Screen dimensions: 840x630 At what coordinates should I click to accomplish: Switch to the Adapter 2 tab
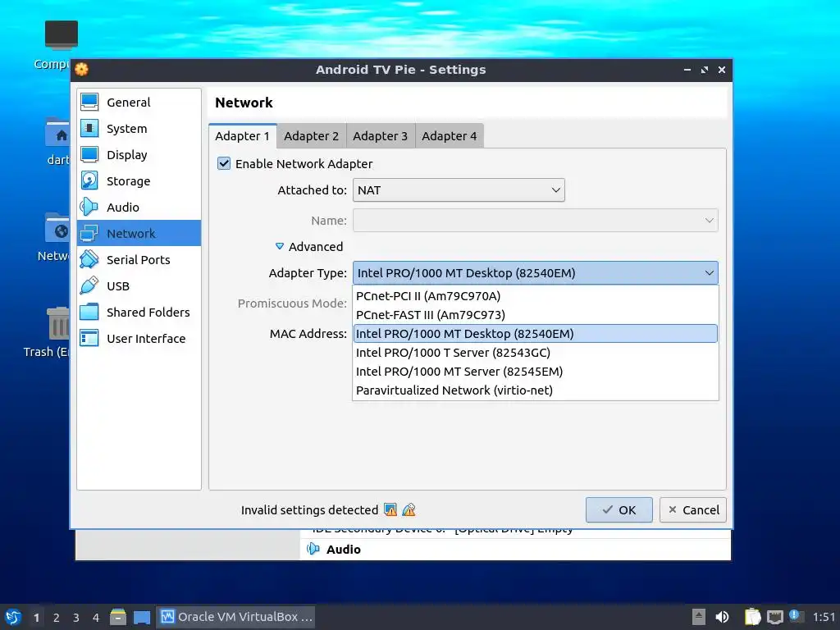pos(311,136)
